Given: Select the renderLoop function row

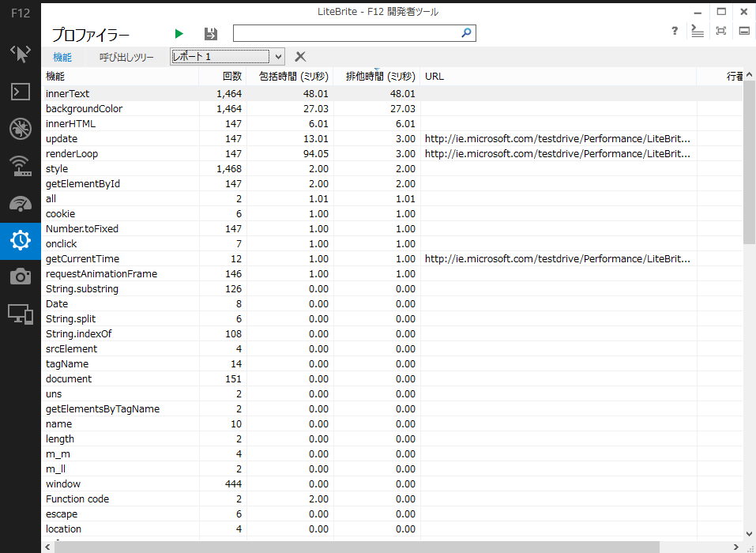Looking at the screenshot, I should [393, 154].
